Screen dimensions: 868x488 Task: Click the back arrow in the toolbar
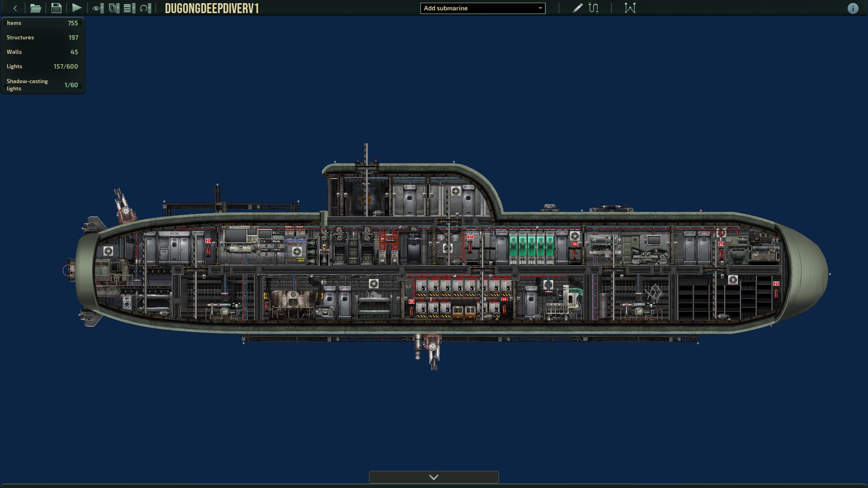pos(15,8)
